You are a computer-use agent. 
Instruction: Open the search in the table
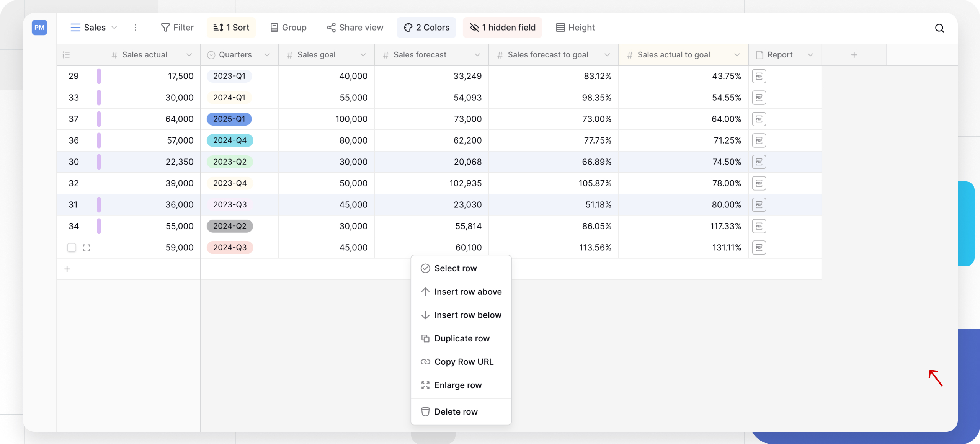939,28
